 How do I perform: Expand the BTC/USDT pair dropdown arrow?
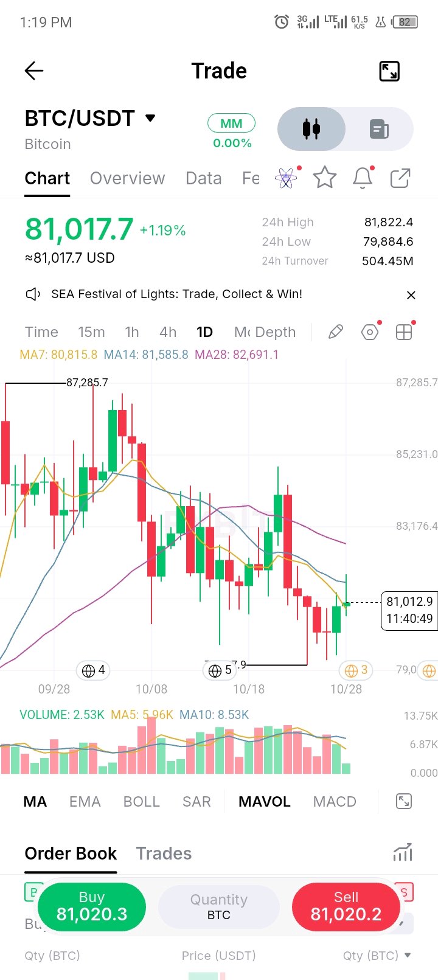[150, 118]
